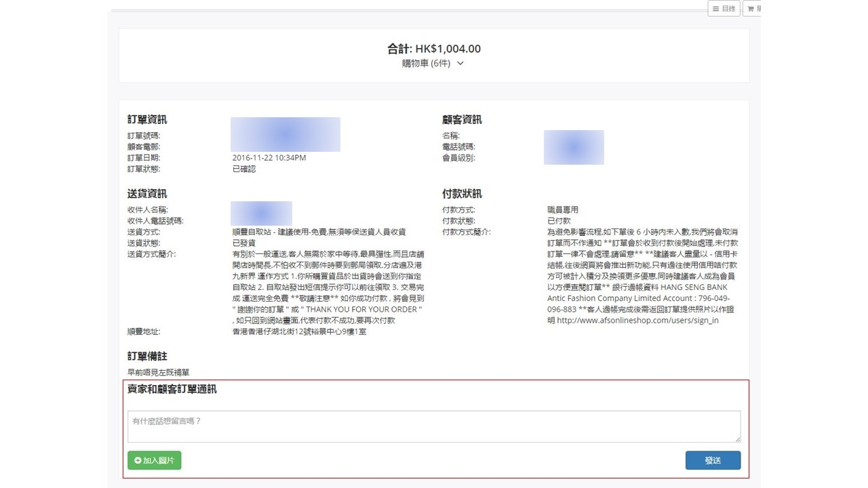Select the 訂單資訊 section heading
The height and width of the screenshot is (488, 868).
pos(147,120)
